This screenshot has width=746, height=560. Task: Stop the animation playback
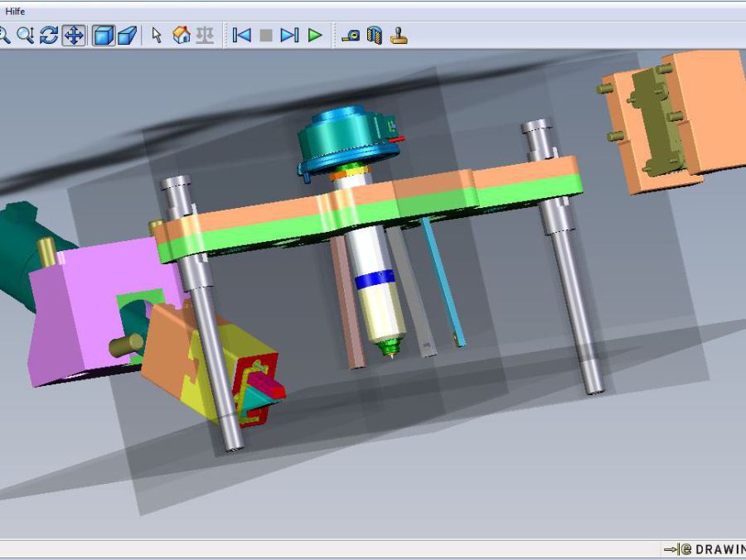pyautogui.click(x=265, y=36)
